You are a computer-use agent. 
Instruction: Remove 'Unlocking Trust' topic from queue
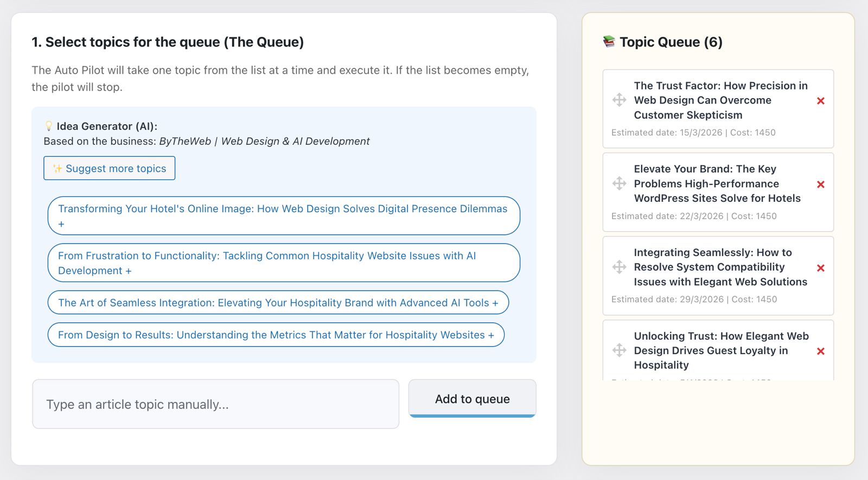tap(821, 351)
